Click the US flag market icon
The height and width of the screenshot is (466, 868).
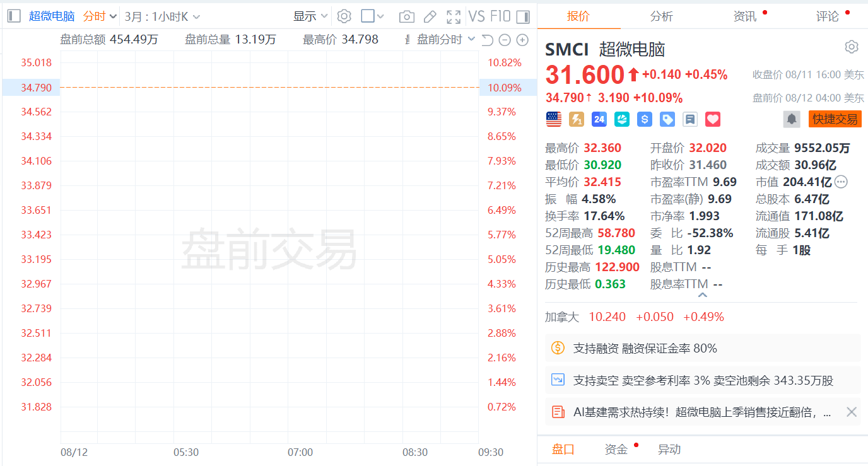coord(554,119)
